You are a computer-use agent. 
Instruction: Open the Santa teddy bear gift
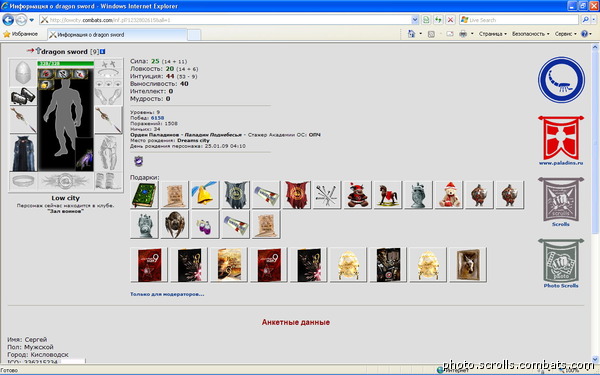pos(448,195)
